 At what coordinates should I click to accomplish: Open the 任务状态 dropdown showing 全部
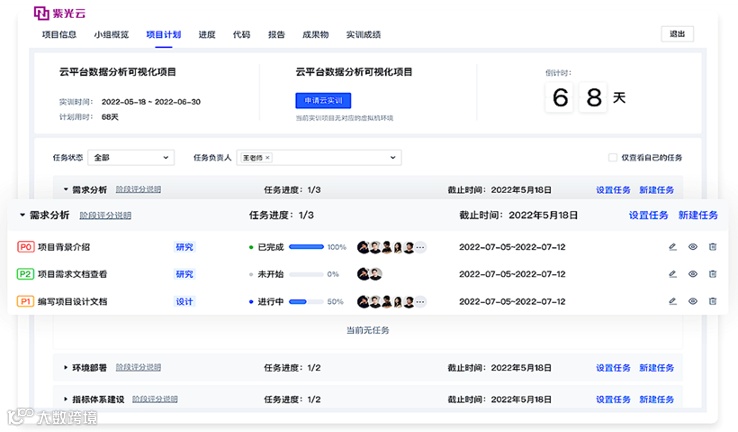coord(131,157)
